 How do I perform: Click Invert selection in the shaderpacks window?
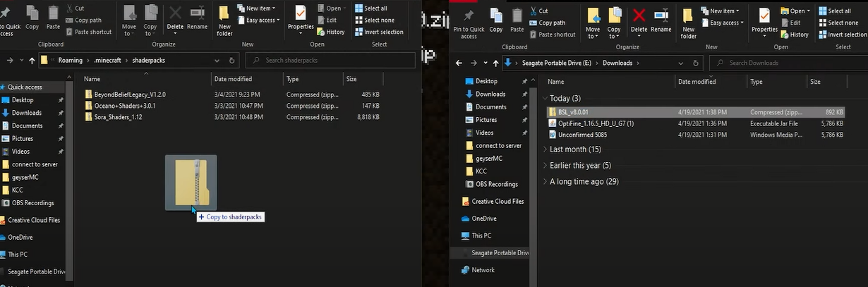point(379,32)
